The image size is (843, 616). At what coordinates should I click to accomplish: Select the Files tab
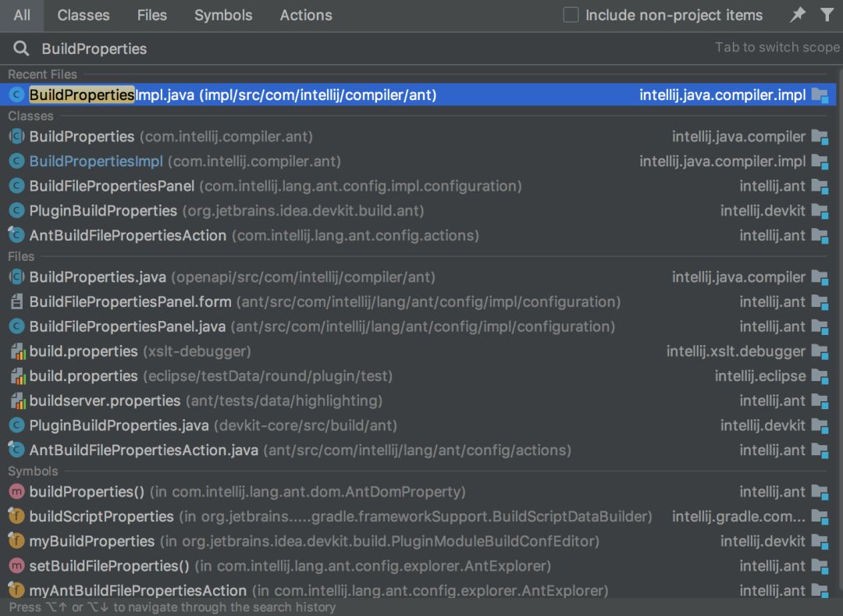coord(151,15)
